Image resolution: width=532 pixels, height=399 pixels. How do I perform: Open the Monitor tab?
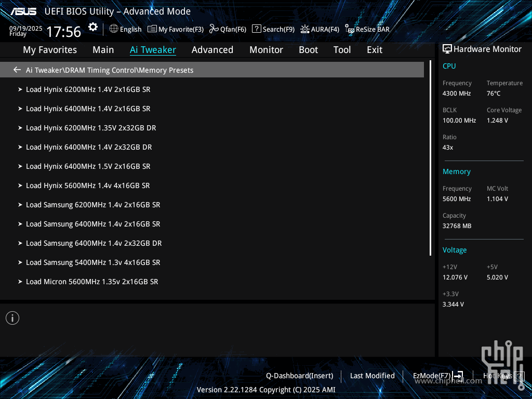(267, 50)
